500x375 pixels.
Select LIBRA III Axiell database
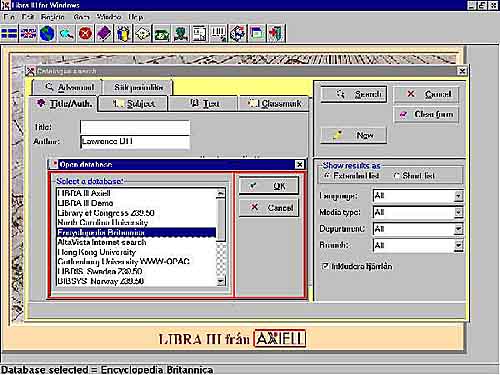tap(136, 193)
